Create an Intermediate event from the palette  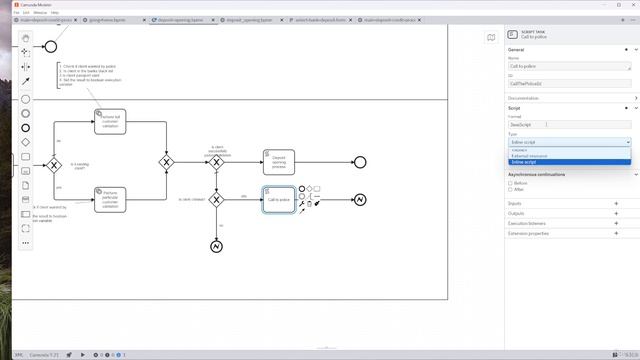(x=25, y=113)
